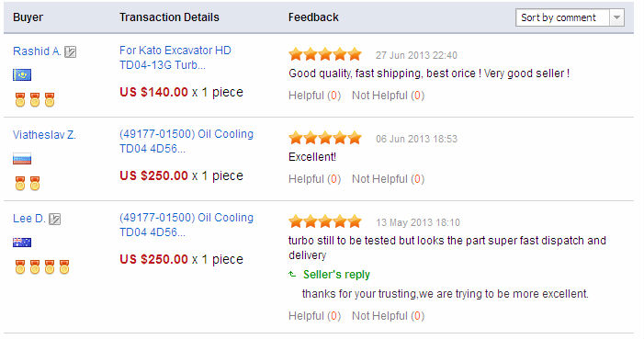Click Rashid A.'s buyer medal icons
Screen dimensions: 644x339
tap(35, 100)
